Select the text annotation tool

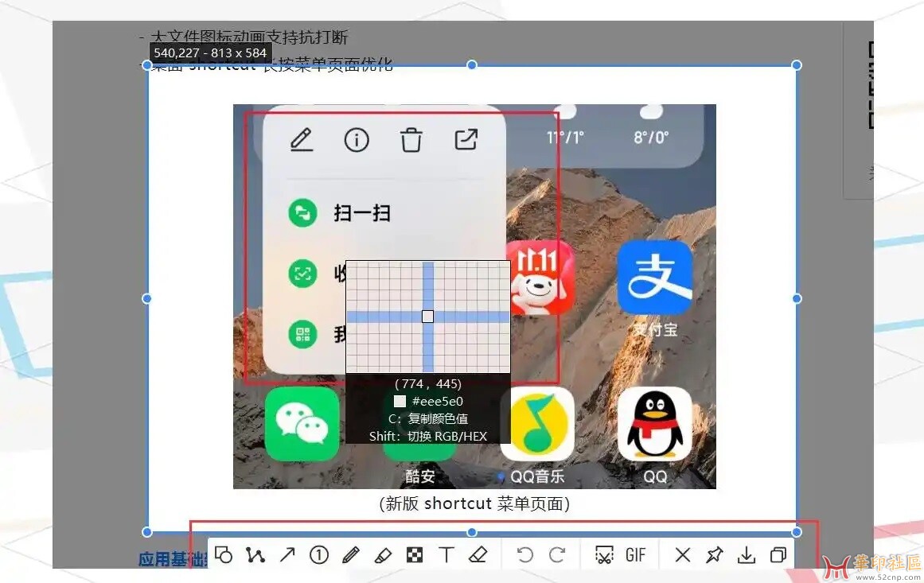(446, 554)
